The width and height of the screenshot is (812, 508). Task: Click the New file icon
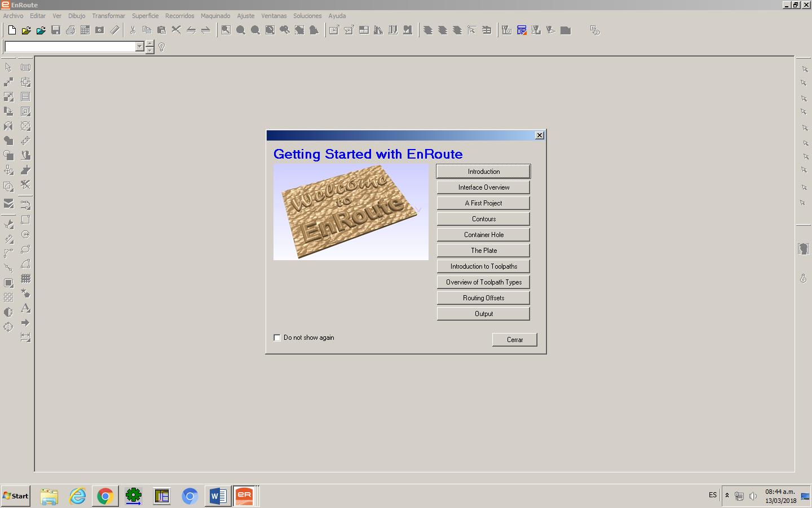click(11, 30)
